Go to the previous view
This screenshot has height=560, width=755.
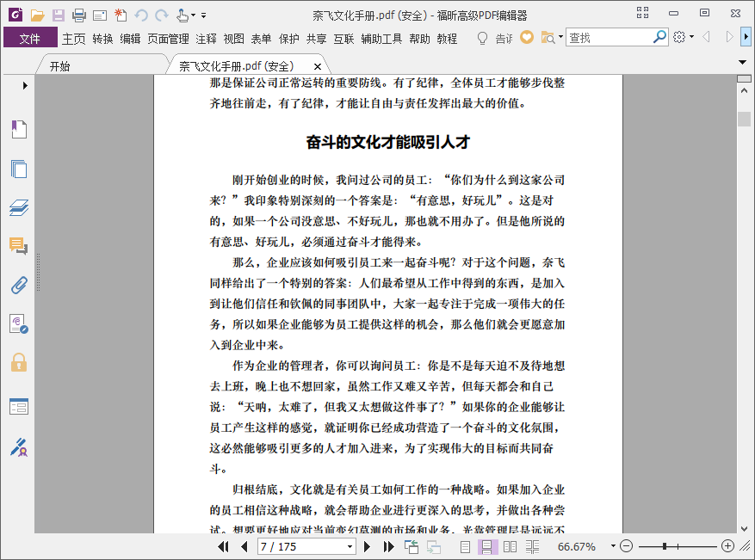[412, 546]
